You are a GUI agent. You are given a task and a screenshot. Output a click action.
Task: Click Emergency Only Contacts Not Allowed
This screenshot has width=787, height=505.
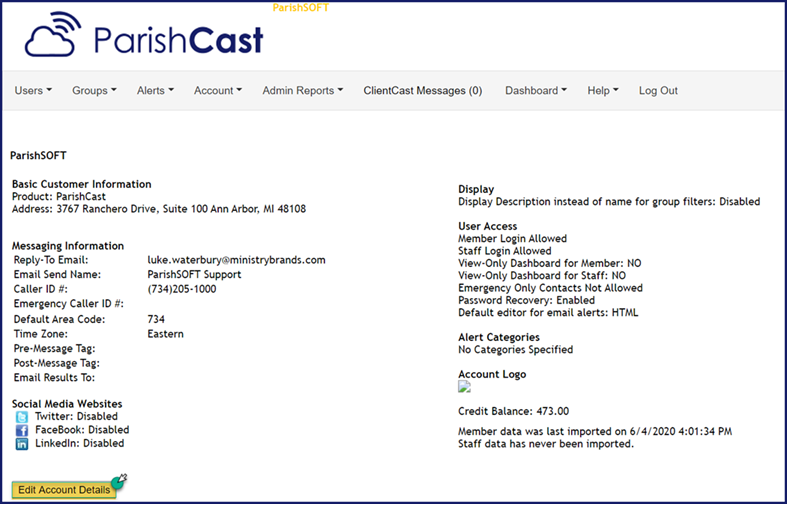[550, 288]
